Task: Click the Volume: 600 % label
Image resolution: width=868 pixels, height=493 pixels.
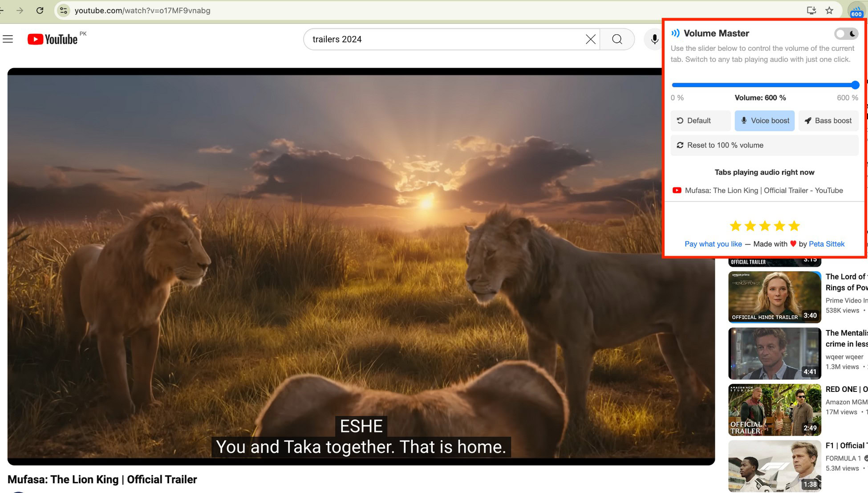Action: [760, 98]
